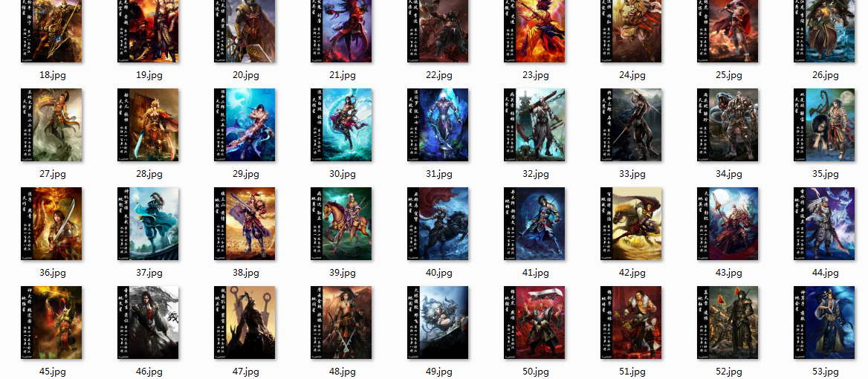Select the thumbnail of 36.jpg
This screenshot has width=868, height=379.
click(51, 224)
